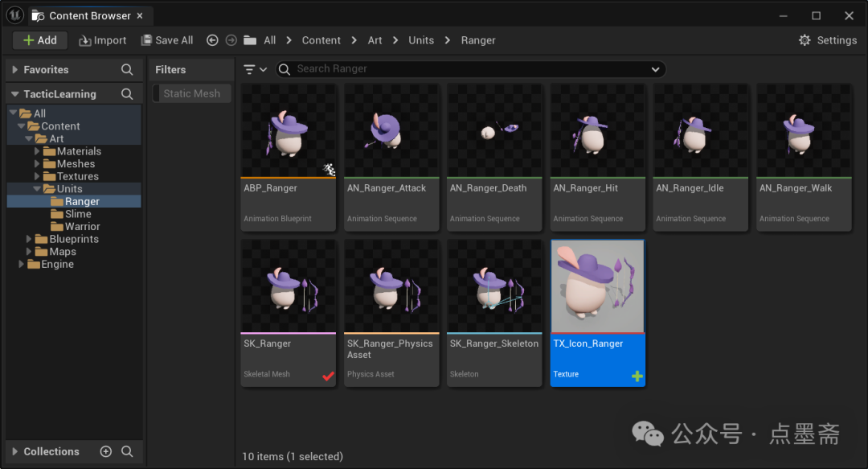868x469 pixels.
Task: Select the All folder in tree
Action: (33, 113)
